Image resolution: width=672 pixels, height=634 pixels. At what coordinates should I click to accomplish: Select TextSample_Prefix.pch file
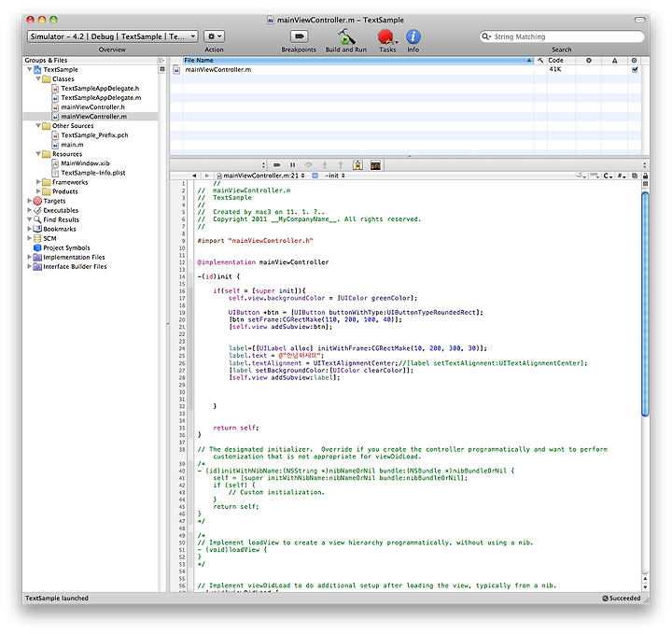click(x=94, y=135)
